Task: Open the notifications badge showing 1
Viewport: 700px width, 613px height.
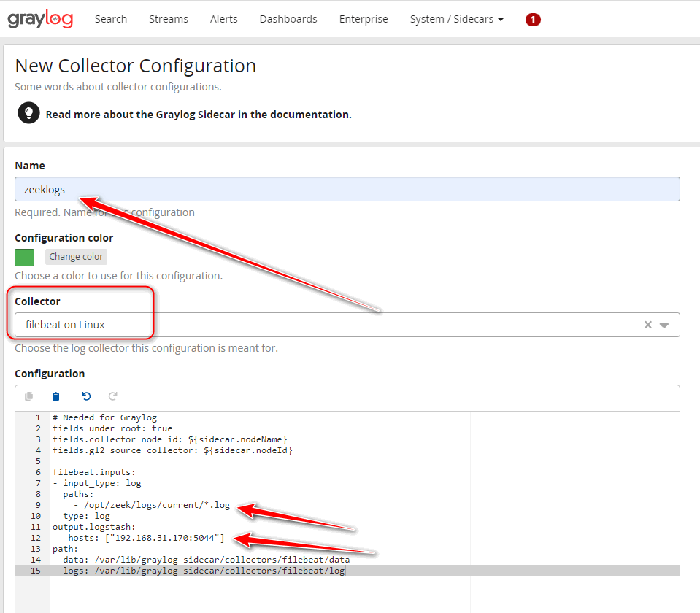Action: [x=533, y=20]
